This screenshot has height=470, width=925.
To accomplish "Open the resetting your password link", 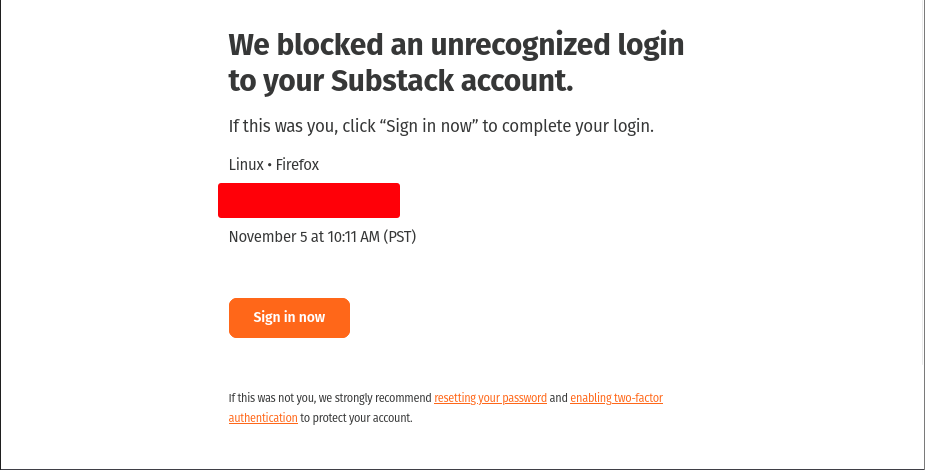I will (490, 398).
